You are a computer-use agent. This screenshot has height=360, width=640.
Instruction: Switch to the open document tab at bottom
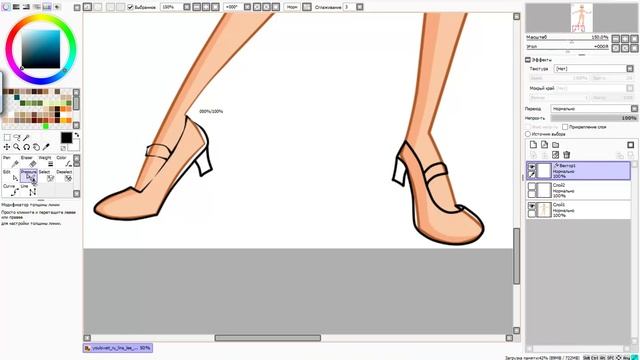point(118,348)
